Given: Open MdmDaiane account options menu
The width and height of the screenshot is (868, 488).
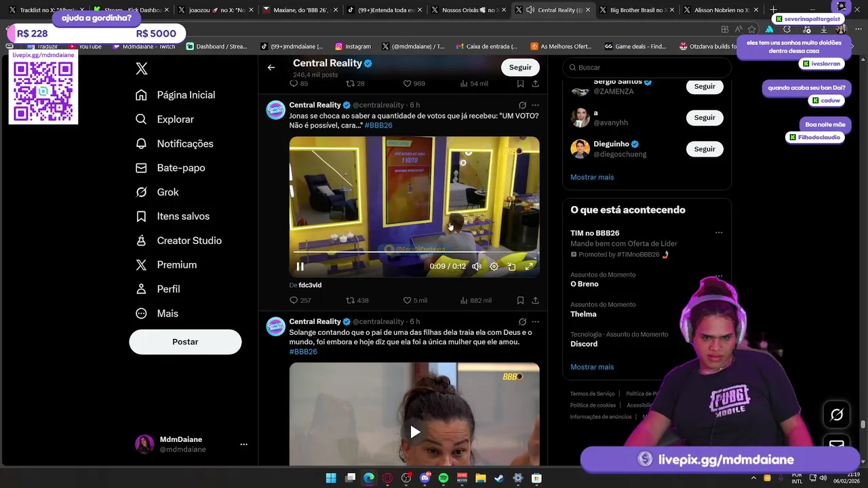Looking at the screenshot, I should tap(243, 445).
